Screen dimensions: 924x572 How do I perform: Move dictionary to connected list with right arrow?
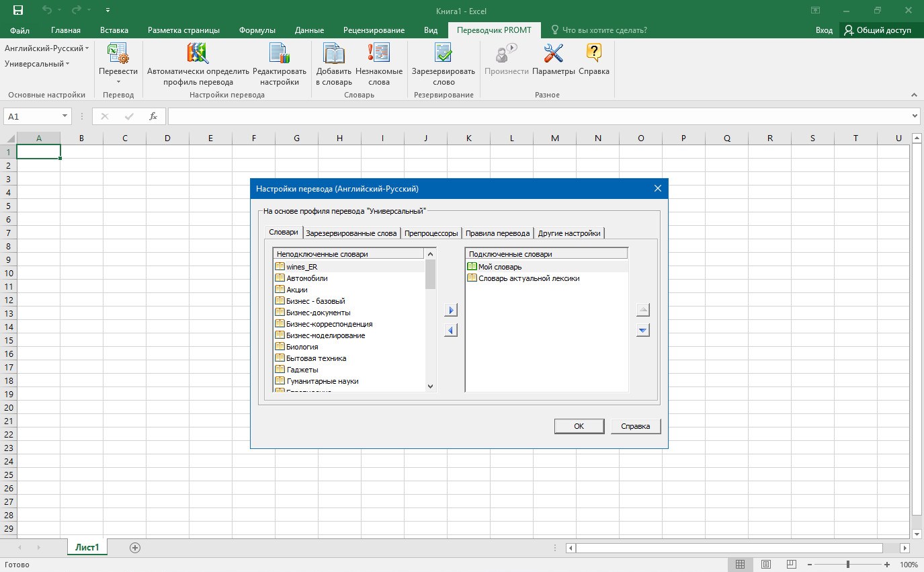coord(451,310)
